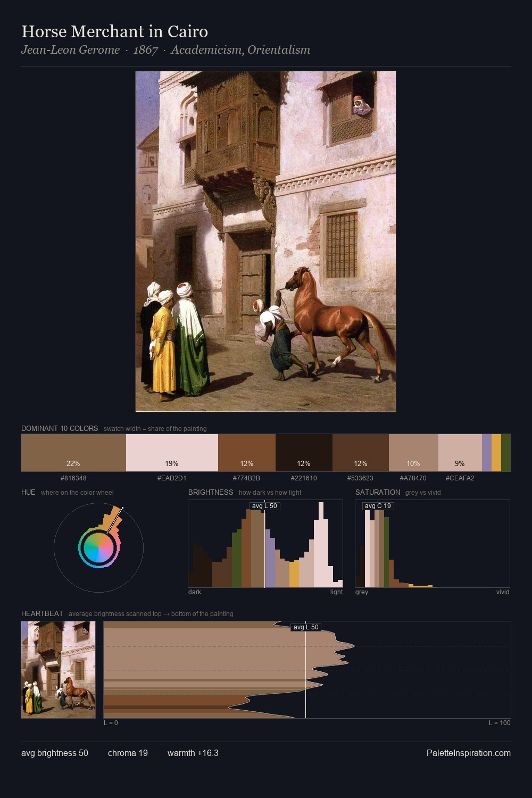Click the avg brightness 50 footer text
The height and width of the screenshot is (798, 532).
(x=55, y=753)
